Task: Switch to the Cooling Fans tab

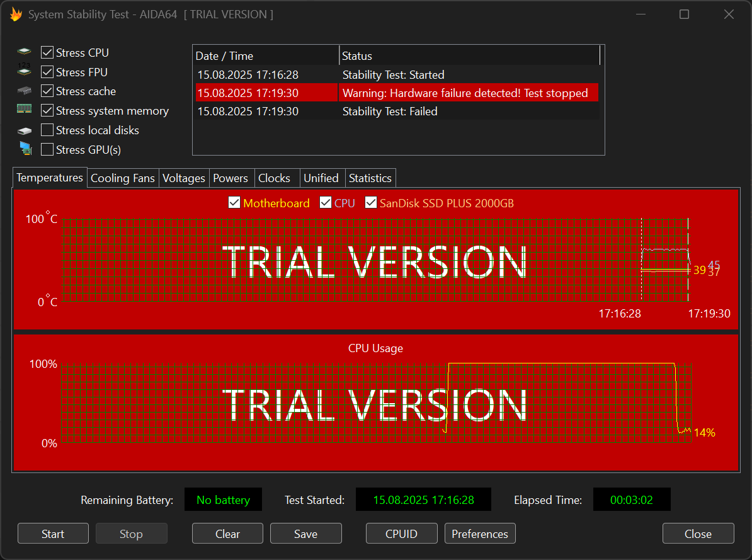Action: point(123,178)
